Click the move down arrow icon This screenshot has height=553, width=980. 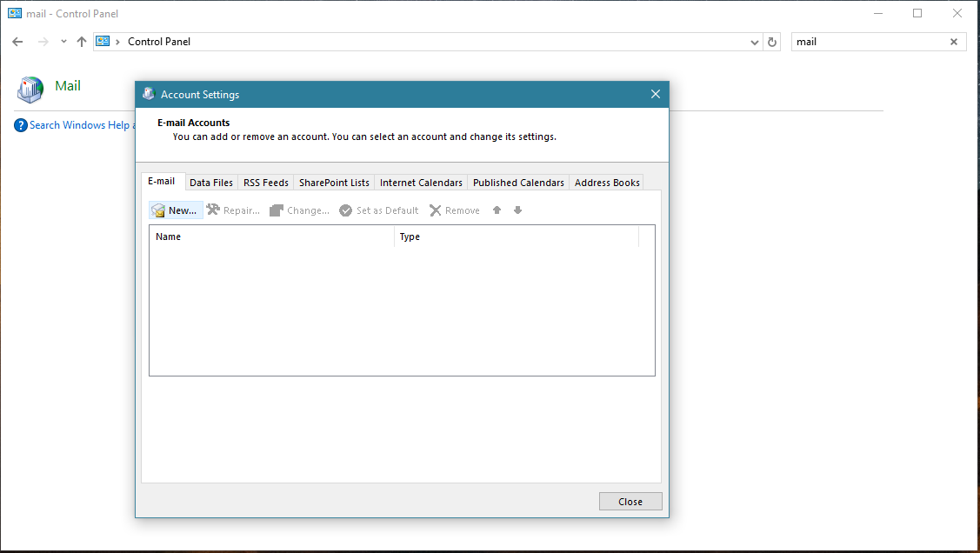517,210
